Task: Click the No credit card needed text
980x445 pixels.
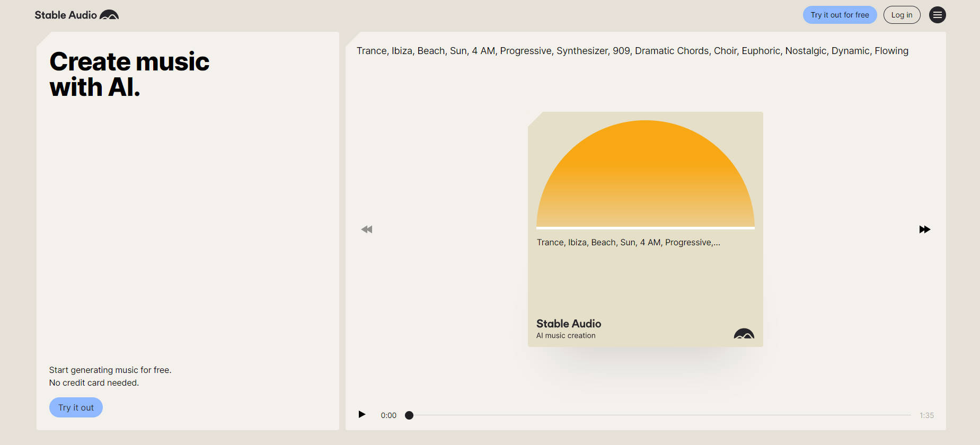Action: (94, 382)
